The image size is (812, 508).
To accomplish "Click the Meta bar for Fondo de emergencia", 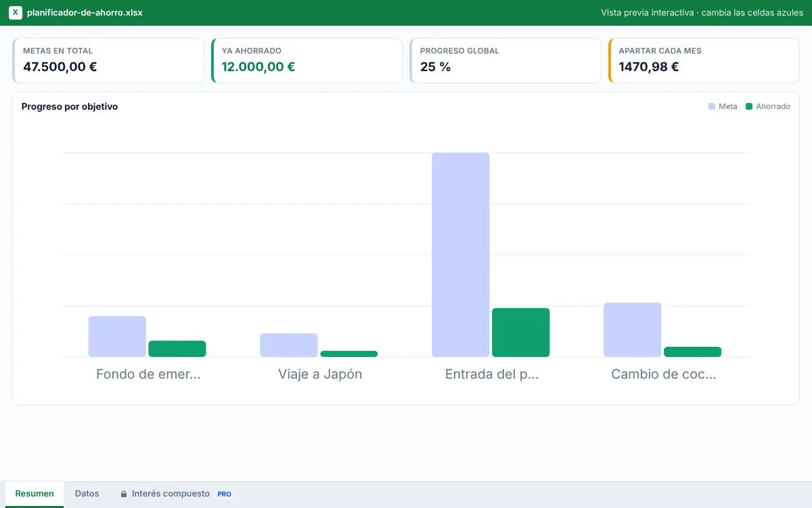I will 117,337.
